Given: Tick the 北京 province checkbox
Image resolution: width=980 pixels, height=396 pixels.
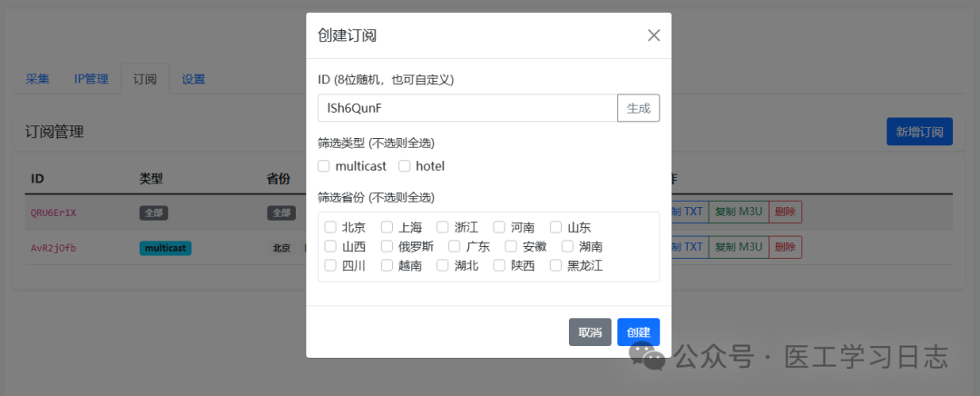Looking at the screenshot, I should 330,226.
